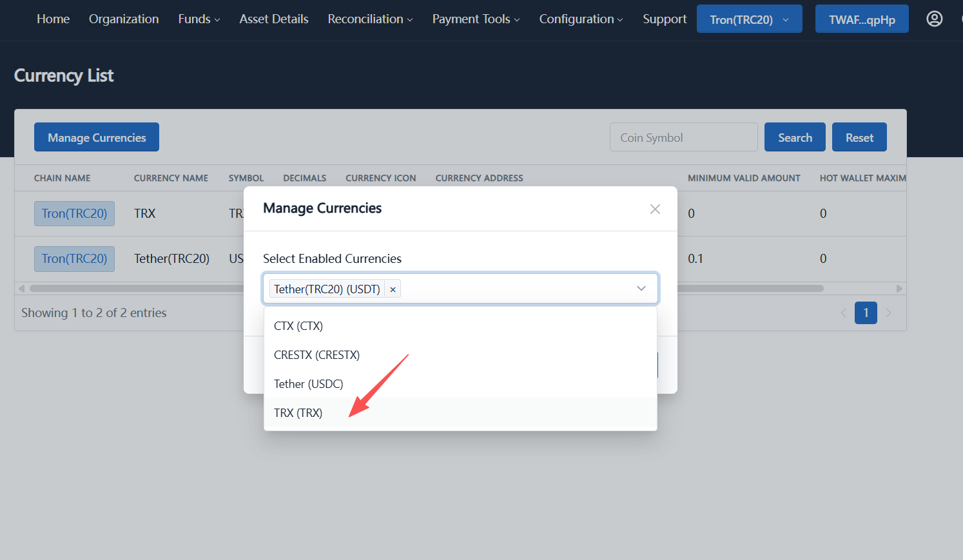The height and width of the screenshot is (560, 963).
Task: Remove the Tether(TRC20) (USDT) tag
Action: [393, 289]
